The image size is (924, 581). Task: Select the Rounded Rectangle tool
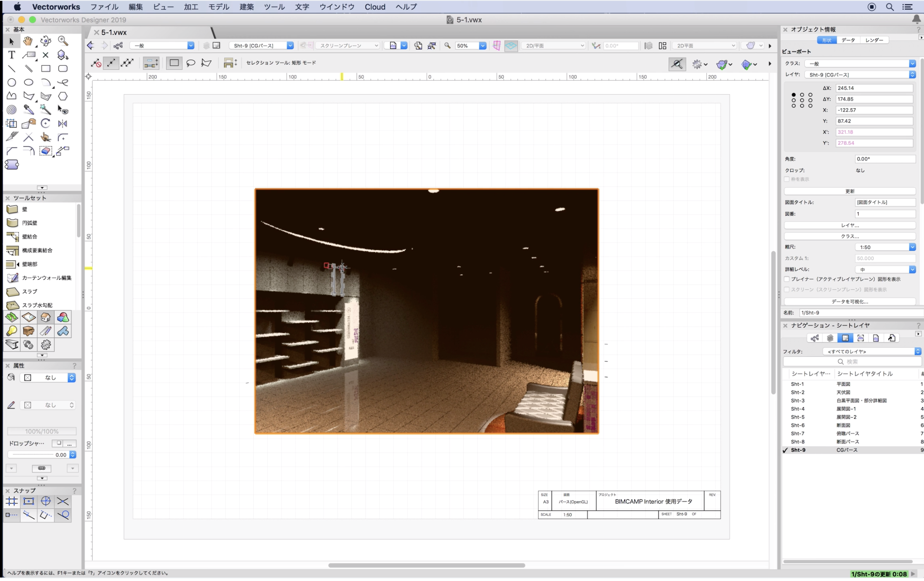[x=63, y=68]
